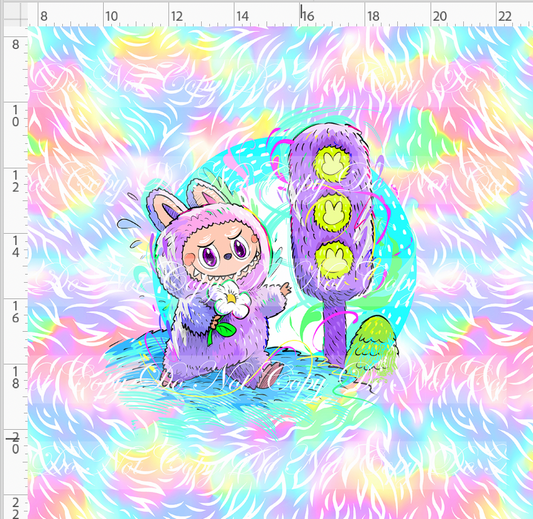Image resolution: width=533 pixels, height=519 pixels.
Task: Click the 10 mark on vertical ruler
Action: point(16,116)
